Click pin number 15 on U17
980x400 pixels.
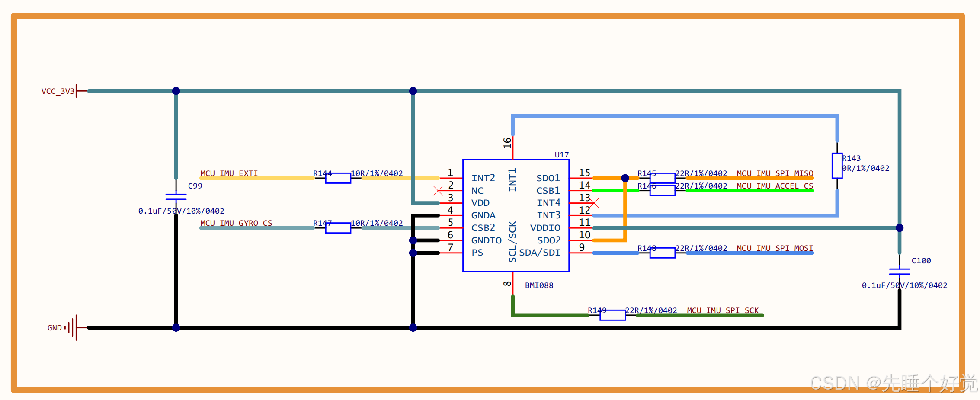coord(584,173)
